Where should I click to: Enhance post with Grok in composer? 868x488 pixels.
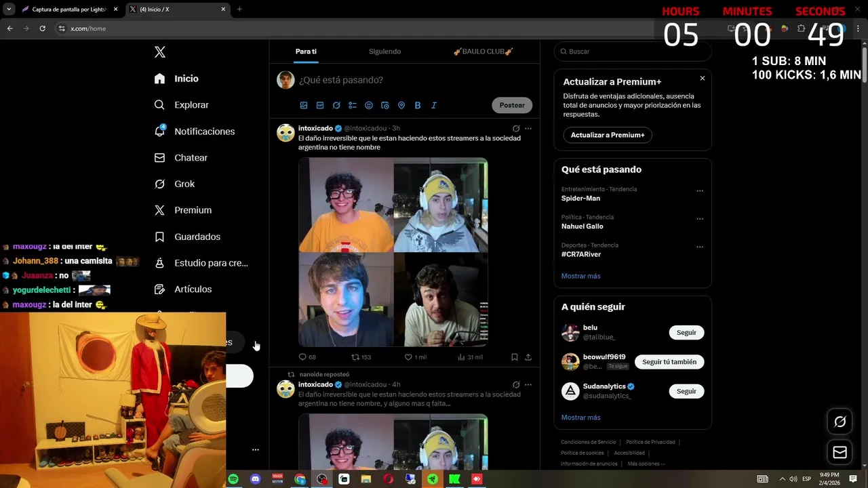coord(336,105)
